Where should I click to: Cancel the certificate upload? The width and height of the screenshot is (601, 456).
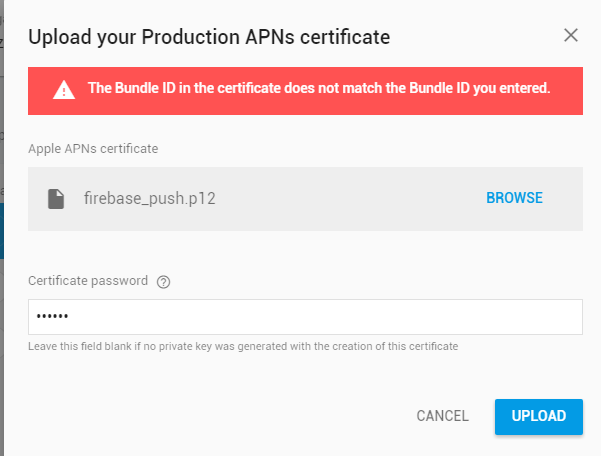pos(442,416)
